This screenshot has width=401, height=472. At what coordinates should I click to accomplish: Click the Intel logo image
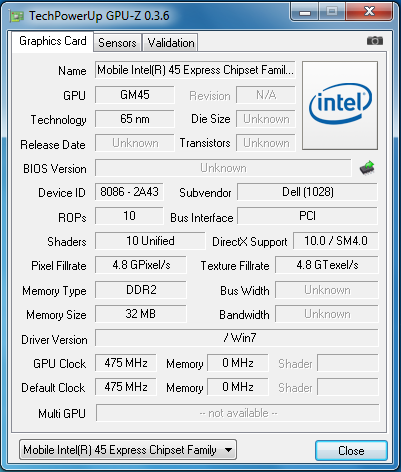(x=340, y=105)
